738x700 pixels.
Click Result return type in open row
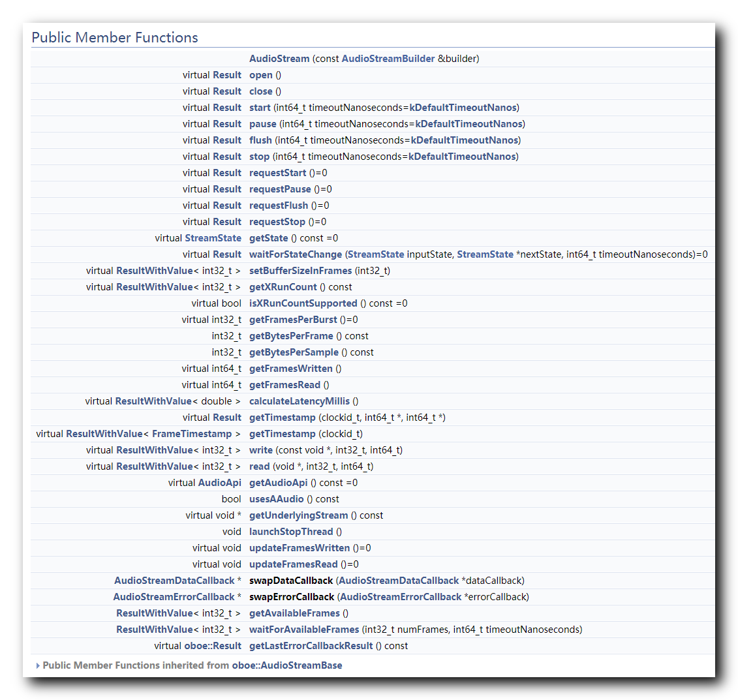pos(227,75)
